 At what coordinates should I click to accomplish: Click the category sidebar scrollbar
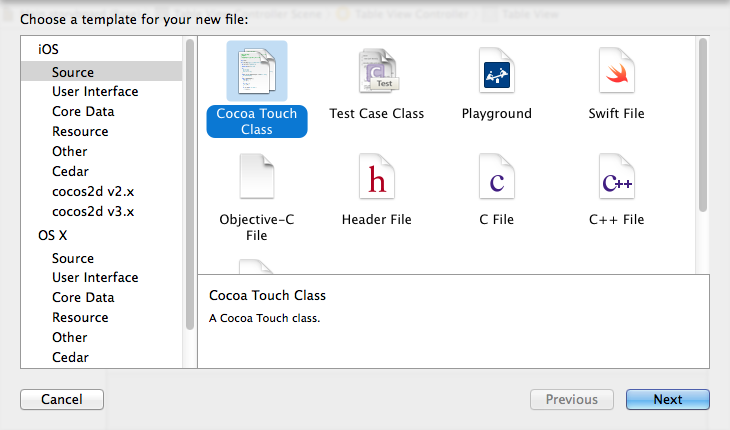(189, 184)
